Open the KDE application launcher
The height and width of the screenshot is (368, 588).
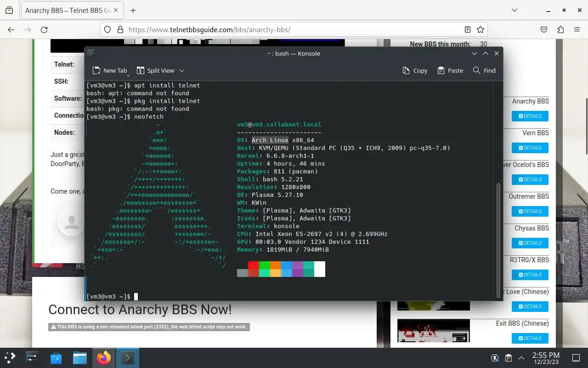[x=10, y=358]
